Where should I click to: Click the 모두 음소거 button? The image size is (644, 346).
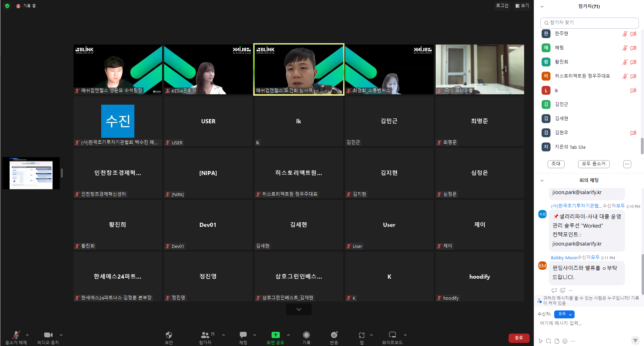tap(594, 164)
